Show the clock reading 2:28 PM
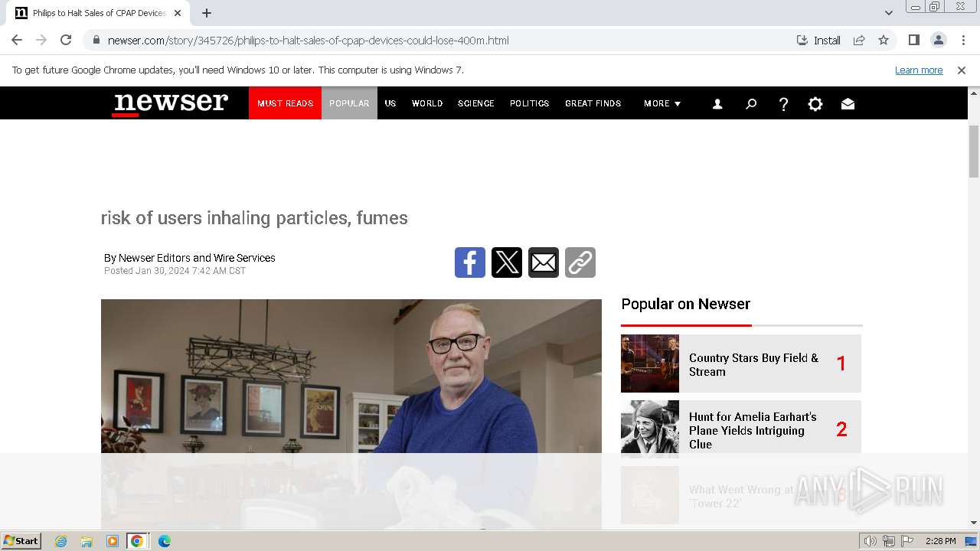This screenshot has width=980, height=551. (940, 541)
